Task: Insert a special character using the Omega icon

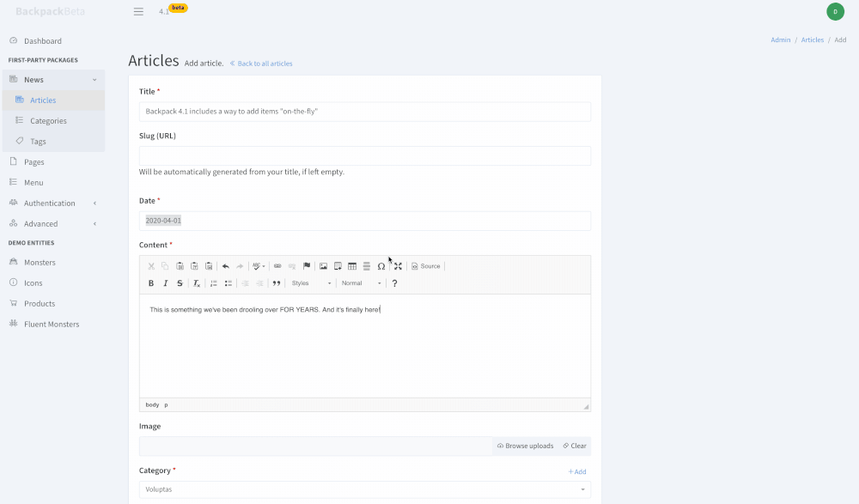Action: point(381,266)
